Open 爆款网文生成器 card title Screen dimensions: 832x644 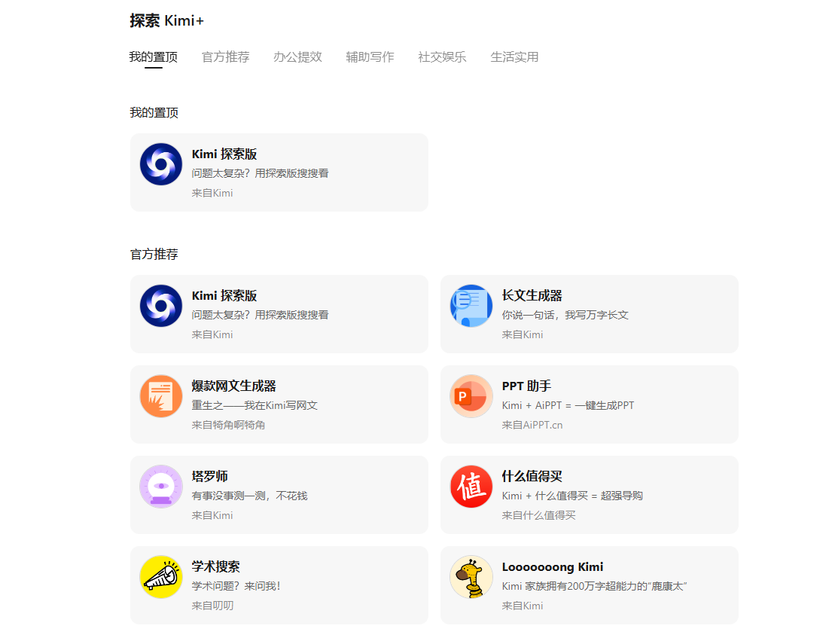click(234, 386)
